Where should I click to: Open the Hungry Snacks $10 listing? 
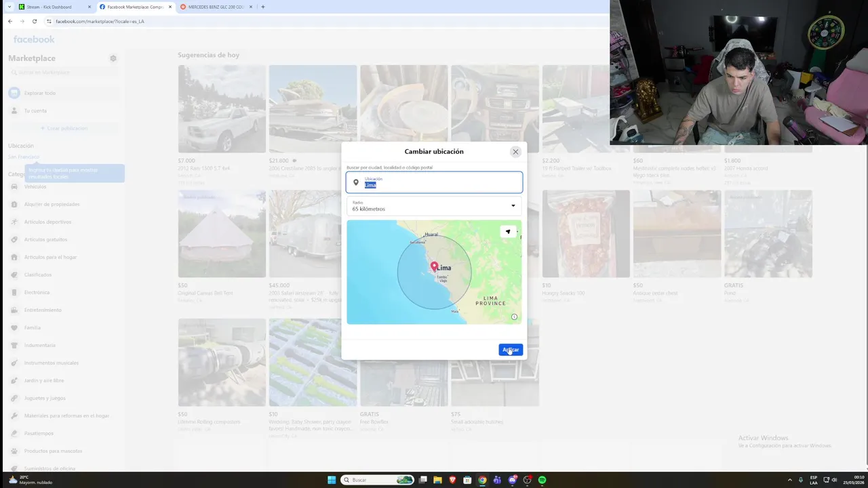[586, 234]
